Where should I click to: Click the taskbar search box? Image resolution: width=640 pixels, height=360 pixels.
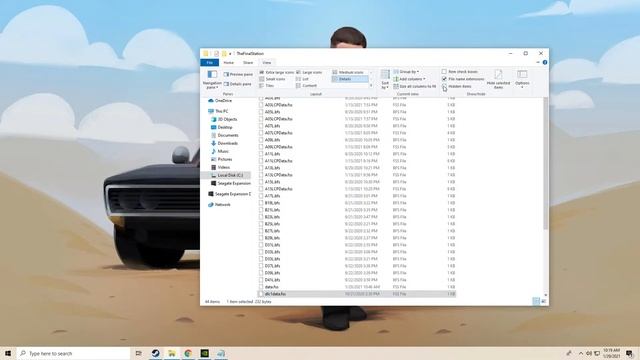[73, 353]
